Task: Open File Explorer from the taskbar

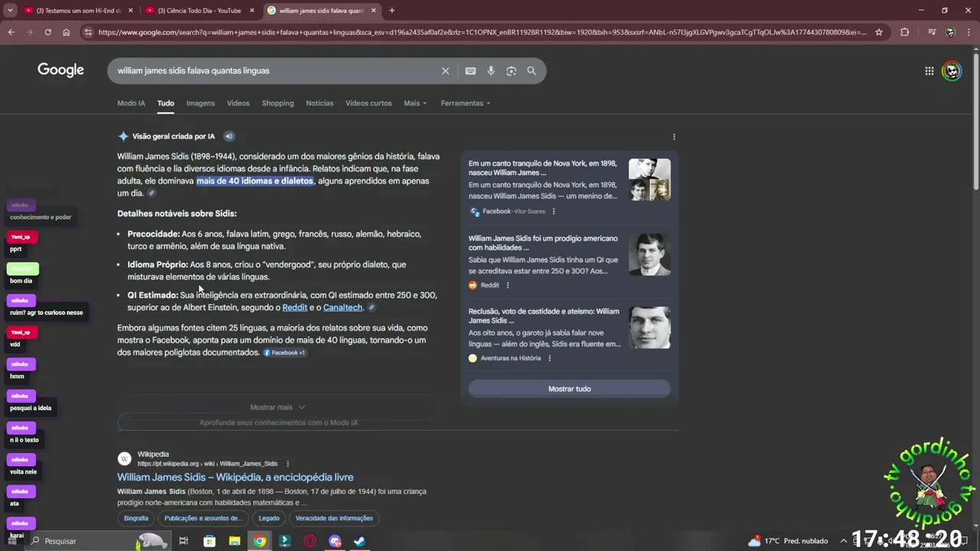Action: tap(235, 541)
